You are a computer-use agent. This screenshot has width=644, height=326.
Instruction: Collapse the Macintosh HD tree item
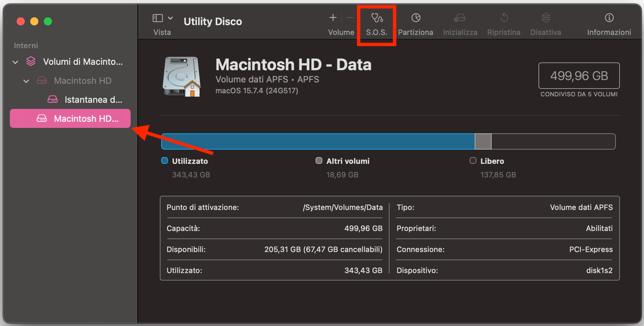click(x=26, y=81)
